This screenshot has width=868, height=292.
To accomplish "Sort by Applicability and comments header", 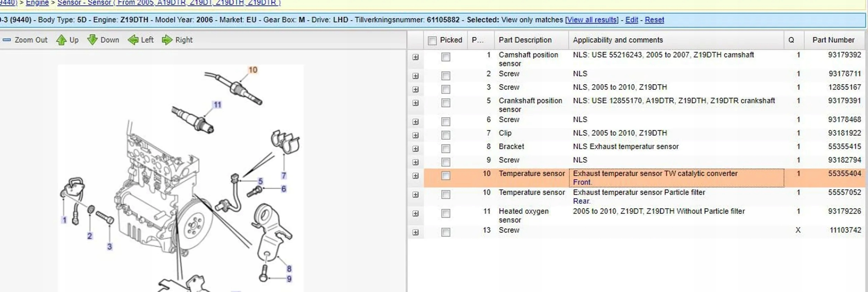I will 676,40.
